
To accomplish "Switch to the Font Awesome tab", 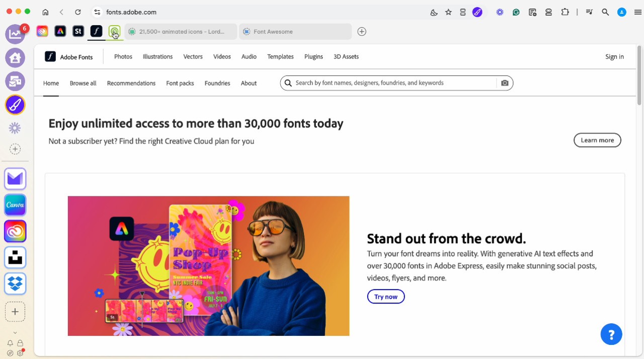I will 295,32.
